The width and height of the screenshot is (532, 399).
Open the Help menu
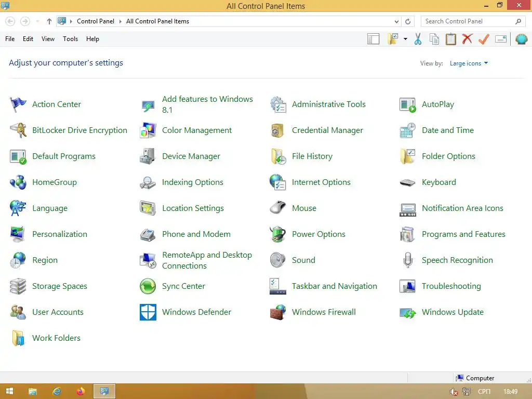coord(92,39)
